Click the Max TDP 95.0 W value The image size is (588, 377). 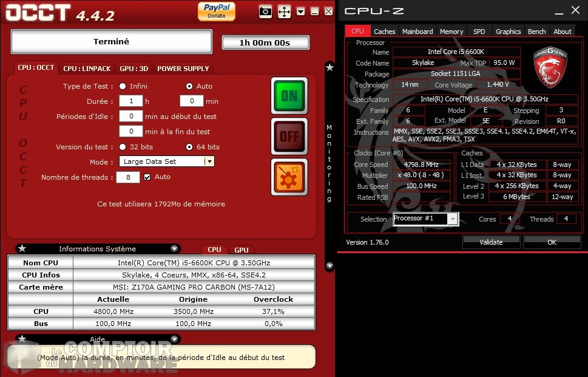point(504,63)
